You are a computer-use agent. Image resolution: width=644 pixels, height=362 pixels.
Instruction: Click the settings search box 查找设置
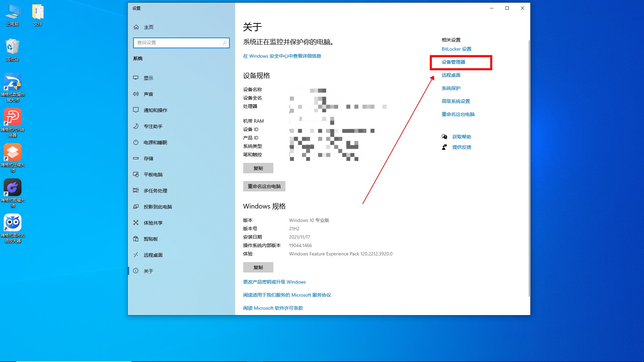(x=181, y=43)
